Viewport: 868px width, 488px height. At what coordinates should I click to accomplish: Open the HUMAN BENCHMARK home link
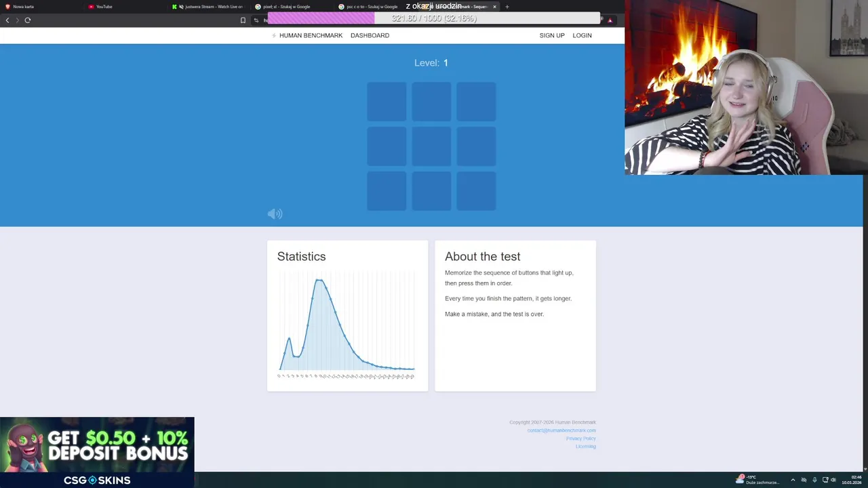[311, 35]
